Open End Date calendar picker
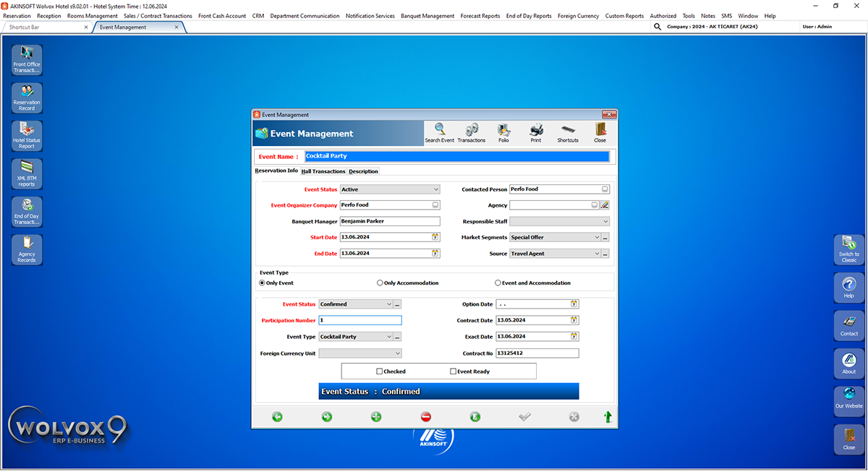868x472 pixels. pyautogui.click(x=435, y=254)
